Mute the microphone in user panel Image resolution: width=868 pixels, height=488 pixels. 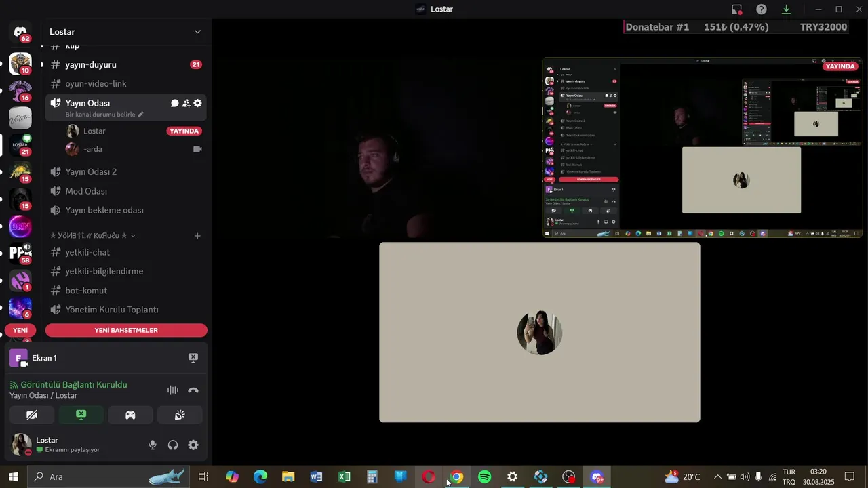click(x=153, y=445)
